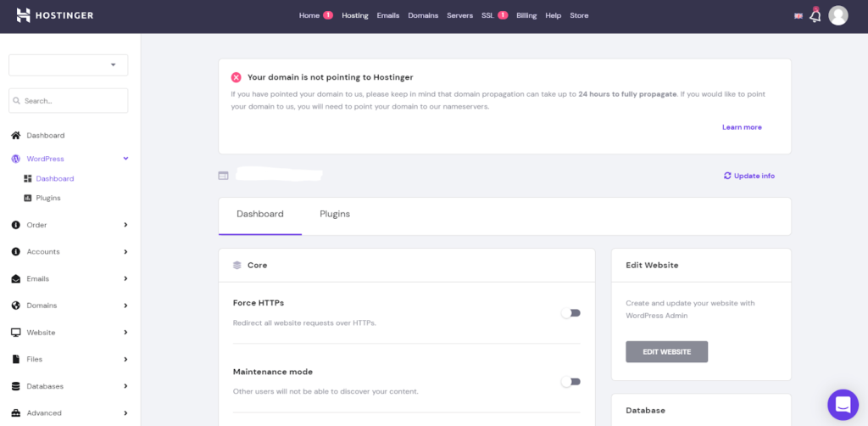Click the Learn more link
This screenshot has height=426, width=868.
(x=742, y=127)
